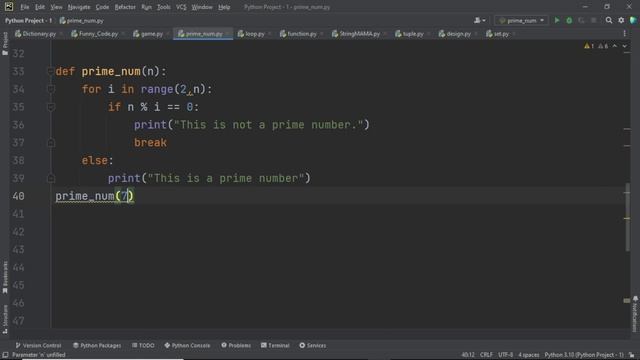Open the VCS menu

[x=181, y=7]
